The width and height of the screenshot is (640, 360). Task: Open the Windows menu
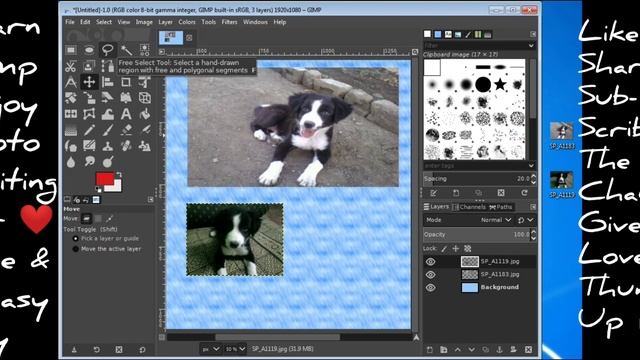coord(255,22)
